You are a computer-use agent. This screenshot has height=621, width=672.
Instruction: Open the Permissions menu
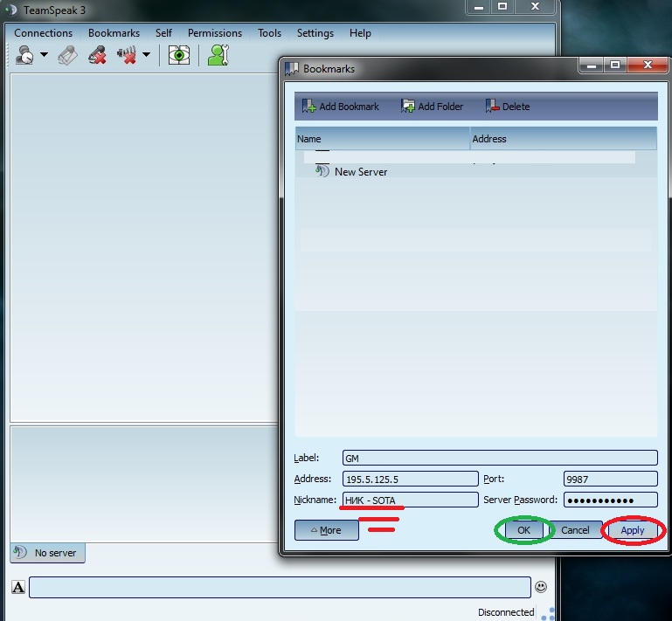pyautogui.click(x=215, y=33)
